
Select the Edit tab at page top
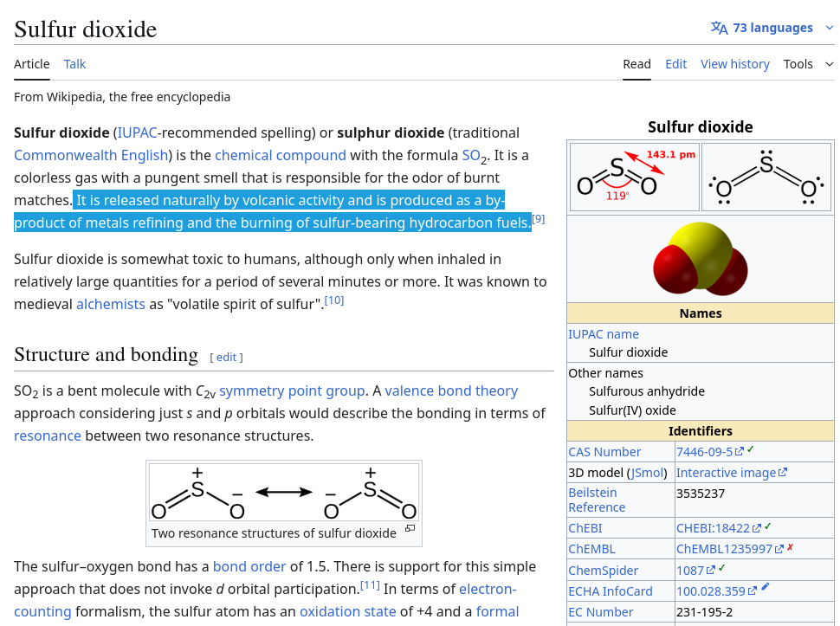[675, 64]
